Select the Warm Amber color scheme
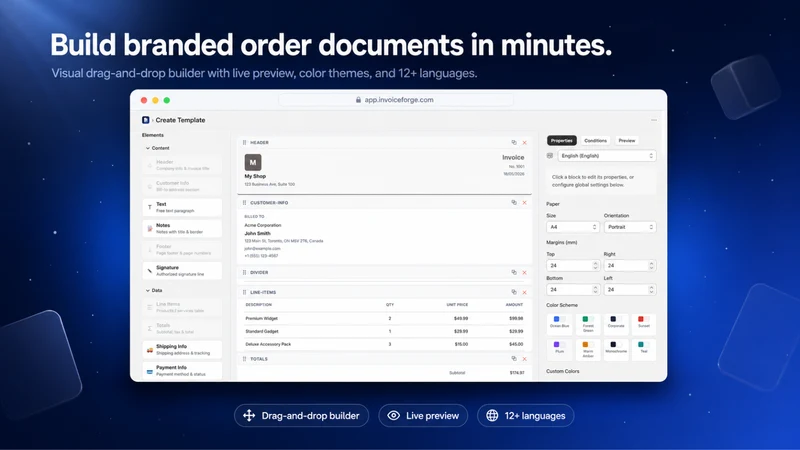 click(588, 349)
